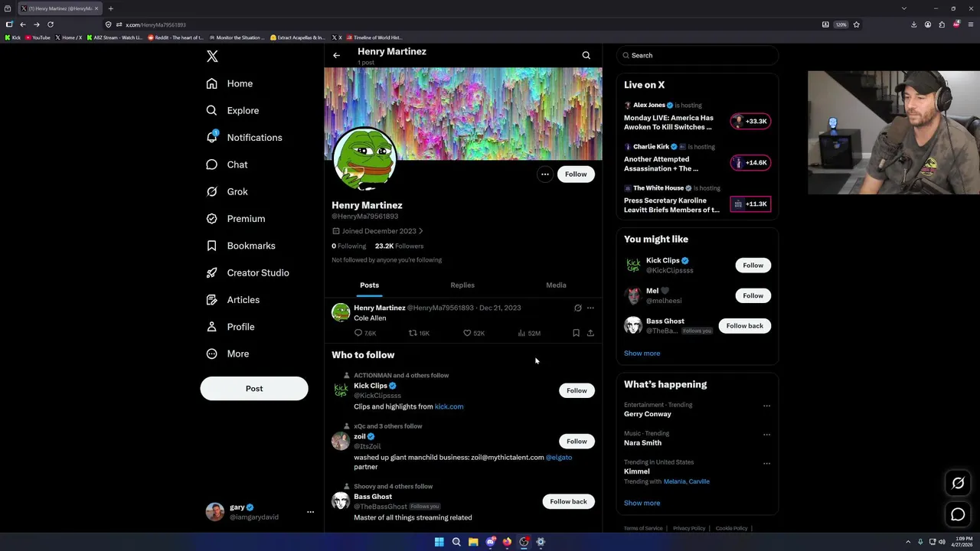980x551 pixels.
Task: Open options for Nara Smith trend
Action: coord(766,434)
